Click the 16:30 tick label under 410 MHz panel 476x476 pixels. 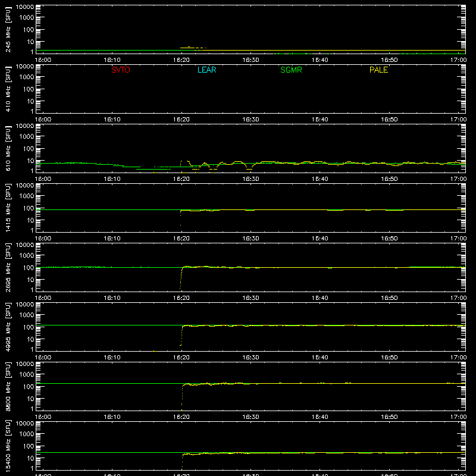250,120
